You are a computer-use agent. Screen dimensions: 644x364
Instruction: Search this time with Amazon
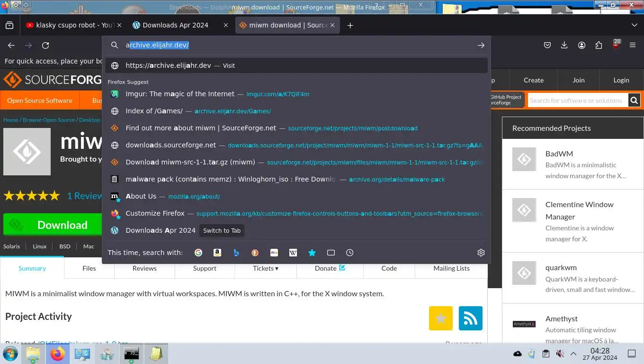(217, 253)
